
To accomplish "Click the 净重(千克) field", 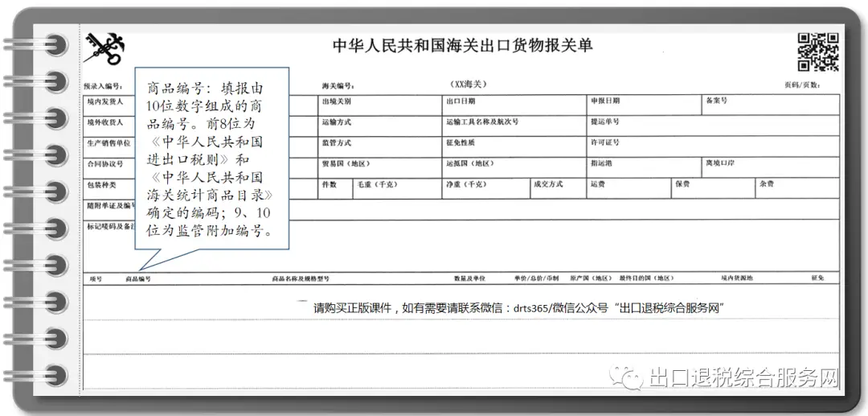I will tap(486, 188).
